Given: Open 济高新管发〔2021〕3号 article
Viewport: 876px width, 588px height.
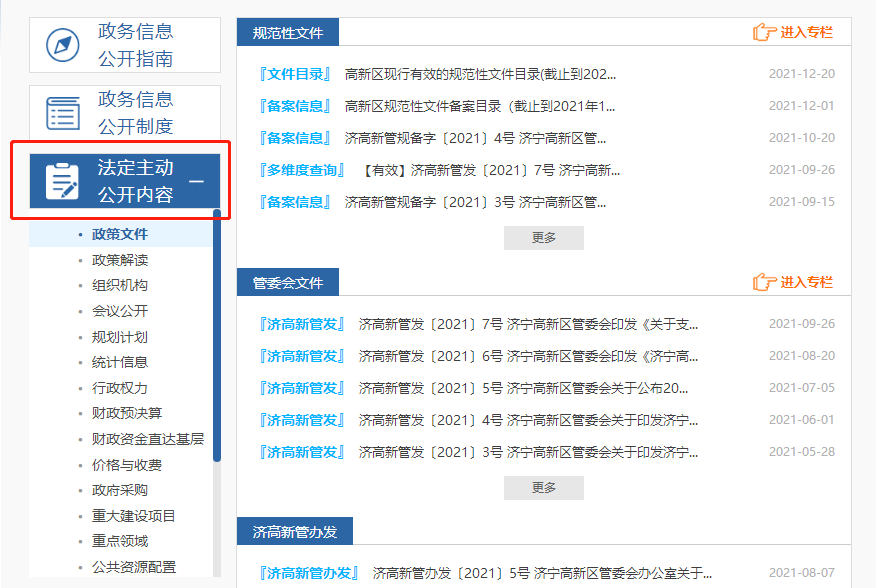Looking at the screenshot, I should [x=528, y=452].
